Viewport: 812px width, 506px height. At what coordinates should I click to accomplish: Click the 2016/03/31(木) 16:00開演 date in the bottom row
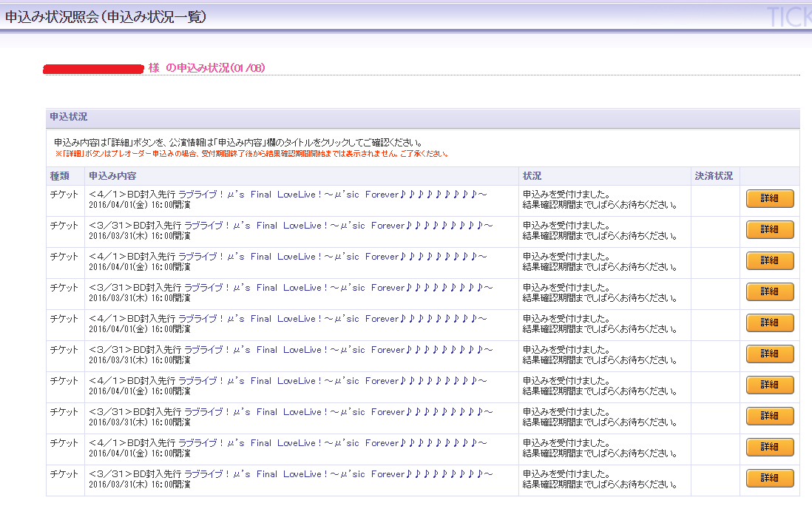(140, 485)
